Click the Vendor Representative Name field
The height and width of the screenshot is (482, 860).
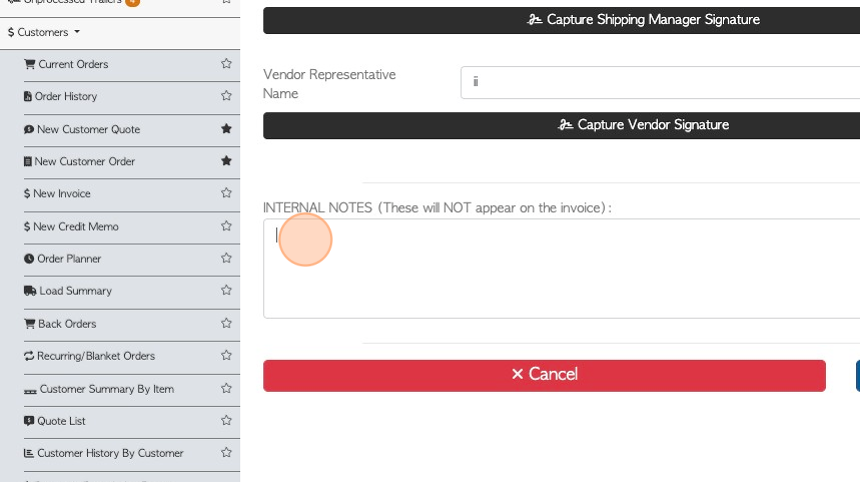point(660,82)
